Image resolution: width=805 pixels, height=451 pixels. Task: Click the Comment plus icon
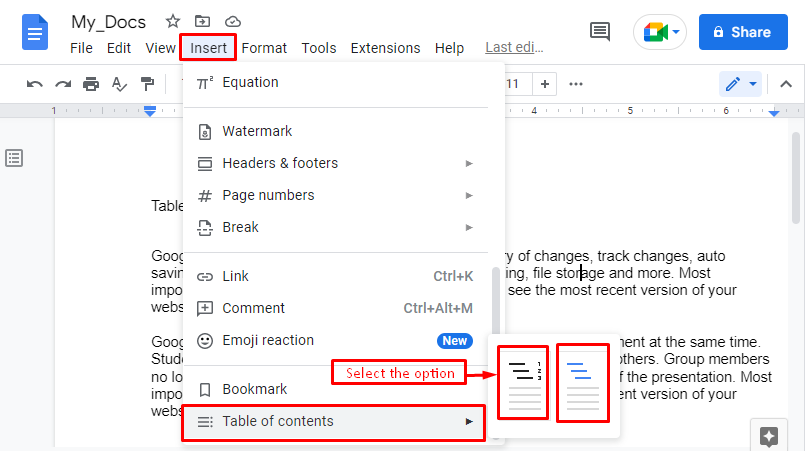pos(205,309)
